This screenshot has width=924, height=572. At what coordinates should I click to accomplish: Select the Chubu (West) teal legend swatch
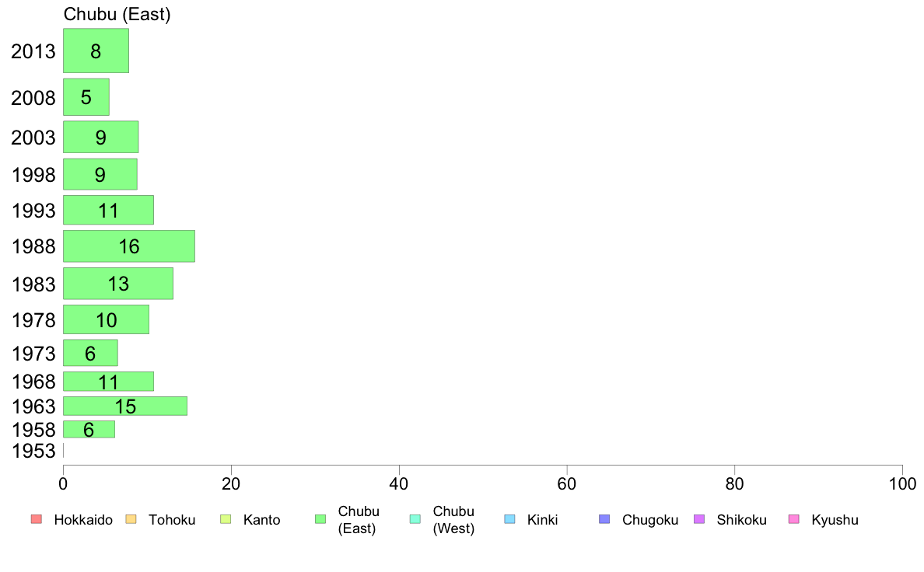[x=415, y=519]
